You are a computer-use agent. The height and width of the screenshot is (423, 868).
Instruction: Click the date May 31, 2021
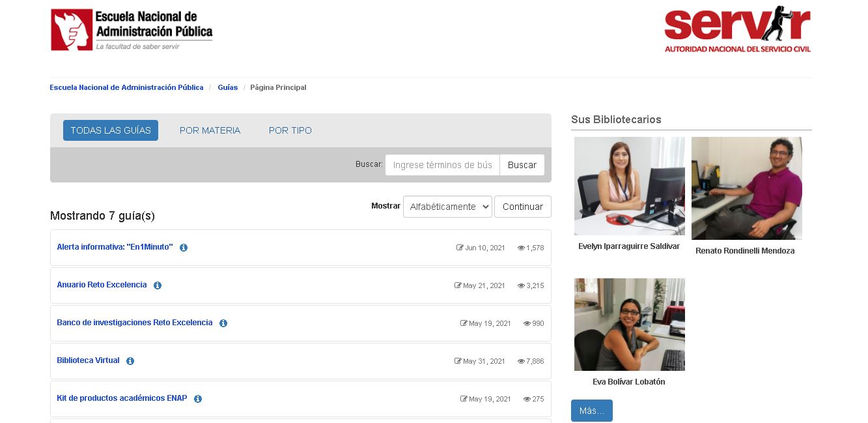tap(484, 361)
